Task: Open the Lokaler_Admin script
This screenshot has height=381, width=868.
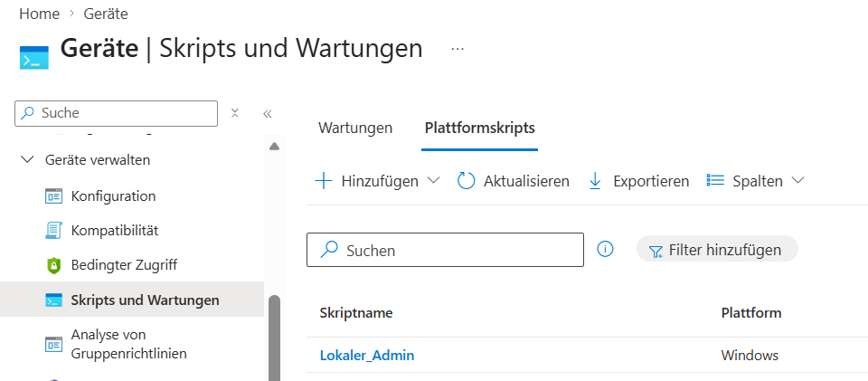Action: click(x=366, y=355)
